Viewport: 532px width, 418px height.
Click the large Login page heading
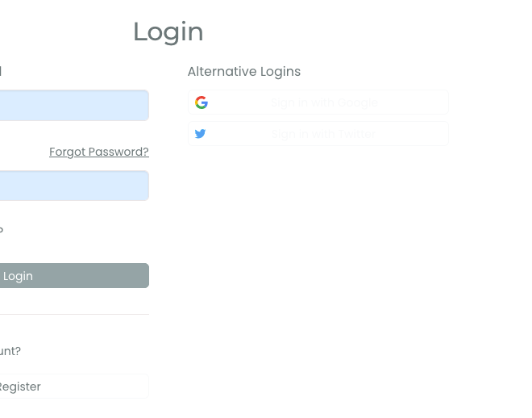coord(168,31)
